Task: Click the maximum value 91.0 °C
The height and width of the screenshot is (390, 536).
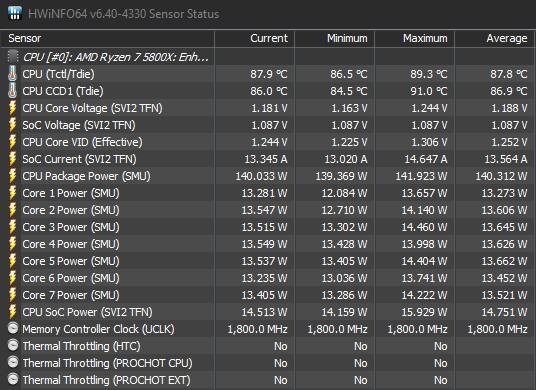Action: point(429,91)
